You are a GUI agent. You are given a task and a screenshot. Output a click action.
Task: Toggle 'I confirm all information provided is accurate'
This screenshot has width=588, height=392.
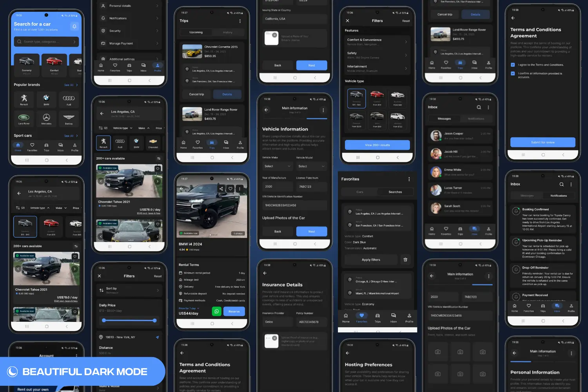[x=513, y=74]
